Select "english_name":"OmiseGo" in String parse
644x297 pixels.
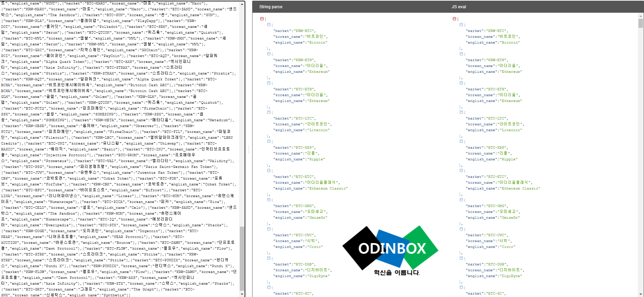tap(300, 218)
